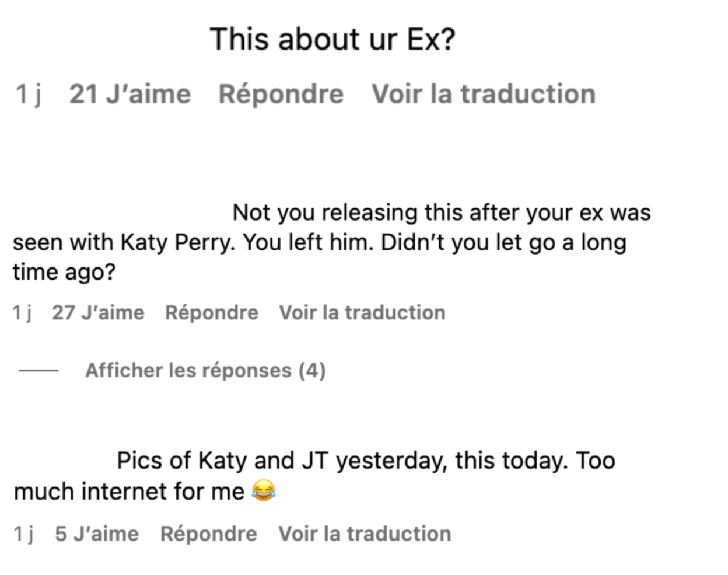Translate the last comment
Viewport: 728px width, 575px height.
[365, 533]
